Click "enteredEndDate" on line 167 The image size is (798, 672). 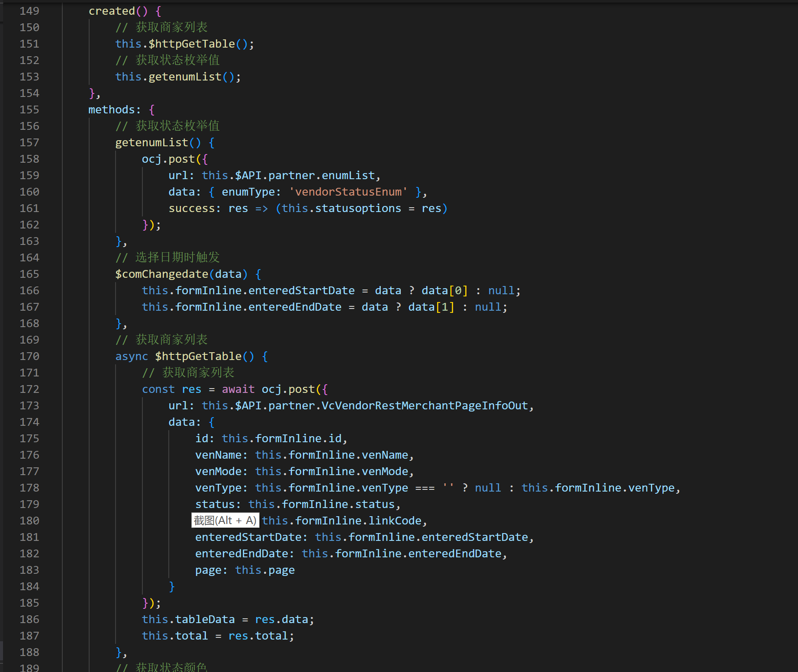295,307
